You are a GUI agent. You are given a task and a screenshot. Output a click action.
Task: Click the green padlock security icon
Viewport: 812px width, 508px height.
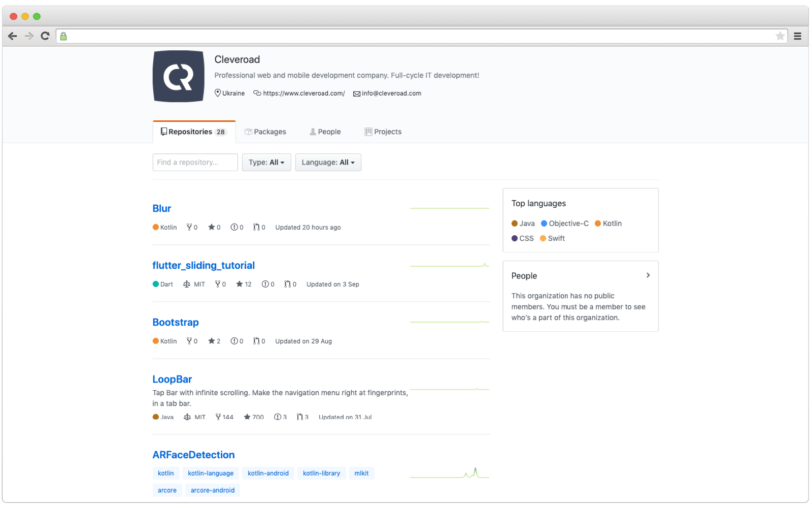click(63, 36)
